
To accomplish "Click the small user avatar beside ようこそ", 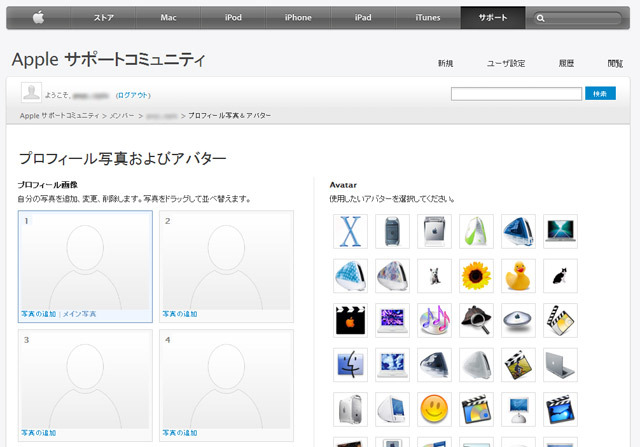I will 31,92.
